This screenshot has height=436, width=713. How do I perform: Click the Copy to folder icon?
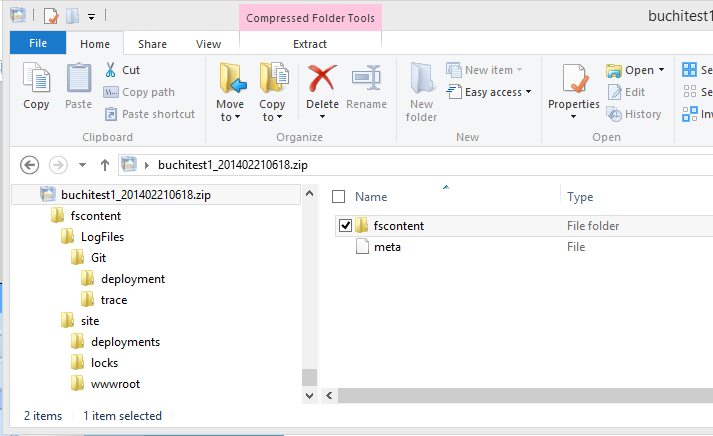(274, 78)
